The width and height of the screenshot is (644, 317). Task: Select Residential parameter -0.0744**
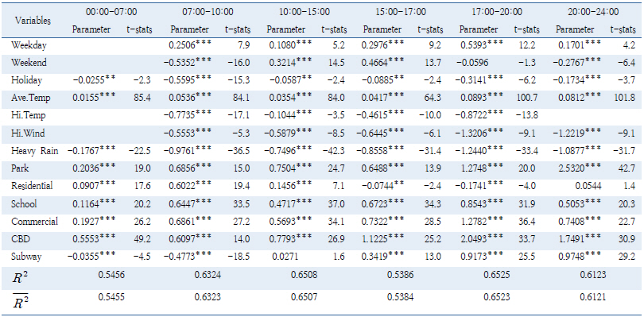pos(380,185)
